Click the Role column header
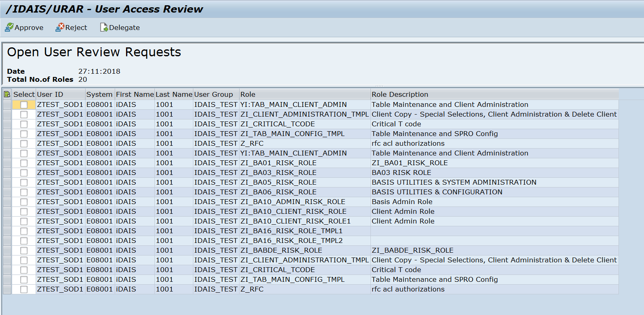 [x=305, y=94]
